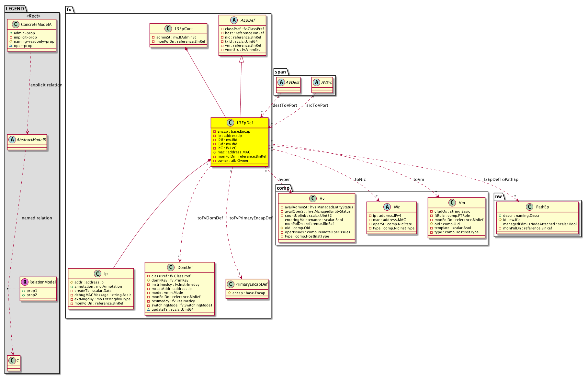Click the class icon of DomDef
Viewport: 588px width, 377px height.
171,268
